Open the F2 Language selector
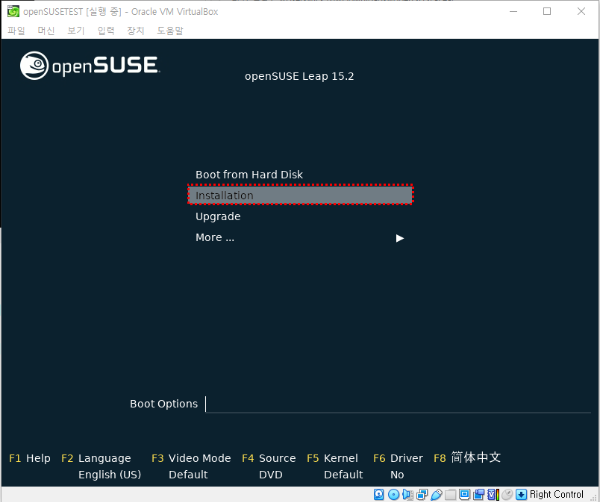 [x=96, y=458]
